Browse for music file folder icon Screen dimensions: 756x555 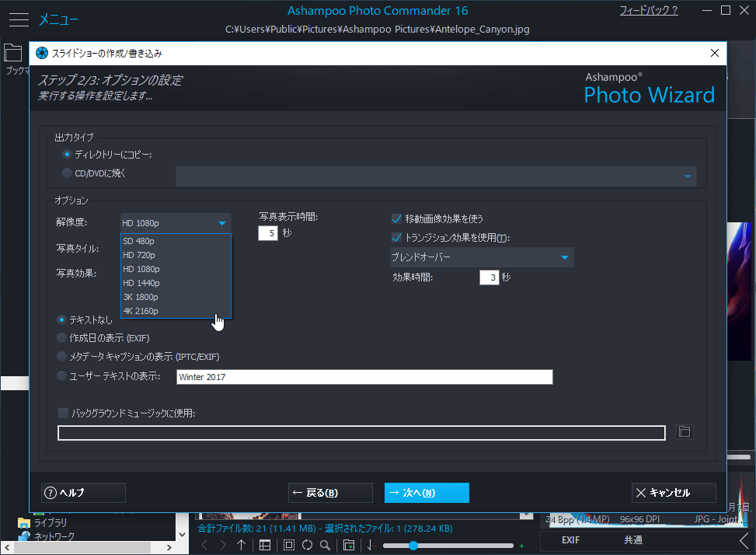pyautogui.click(x=685, y=431)
